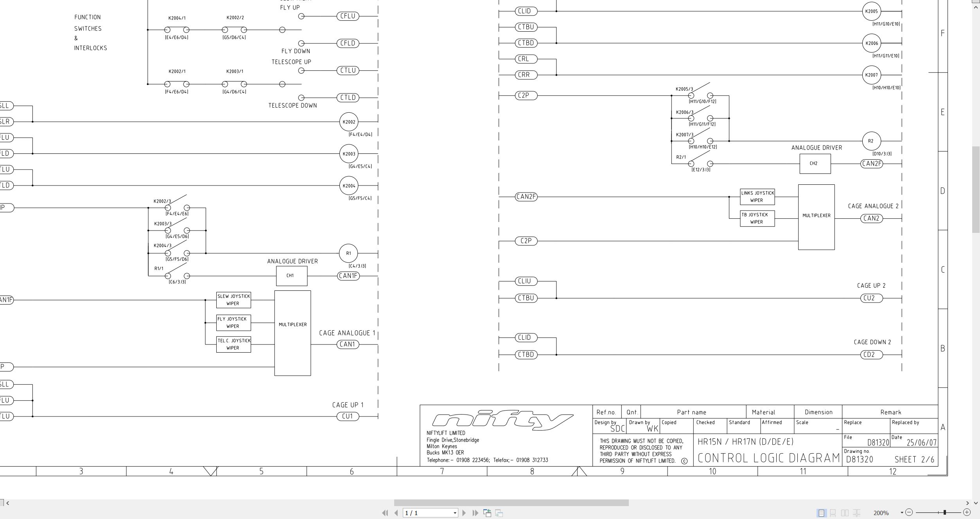
Task: Click the horizontal scrollbar thumb
Action: point(511,503)
